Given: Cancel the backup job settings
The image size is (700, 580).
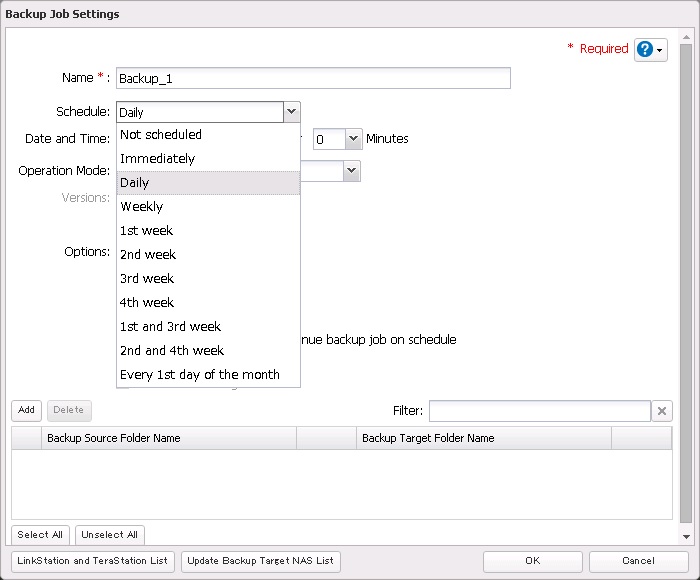Looking at the screenshot, I should (x=638, y=561).
